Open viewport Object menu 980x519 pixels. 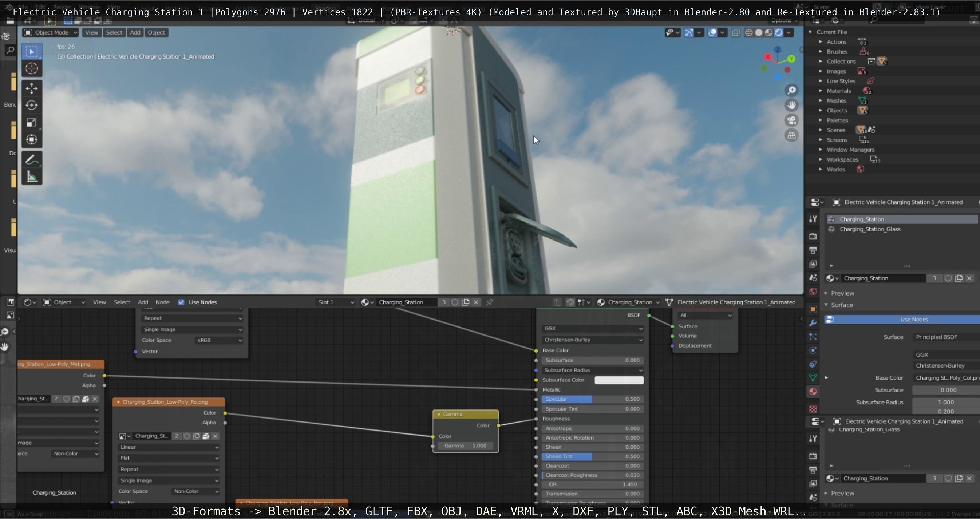pyautogui.click(x=157, y=33)
